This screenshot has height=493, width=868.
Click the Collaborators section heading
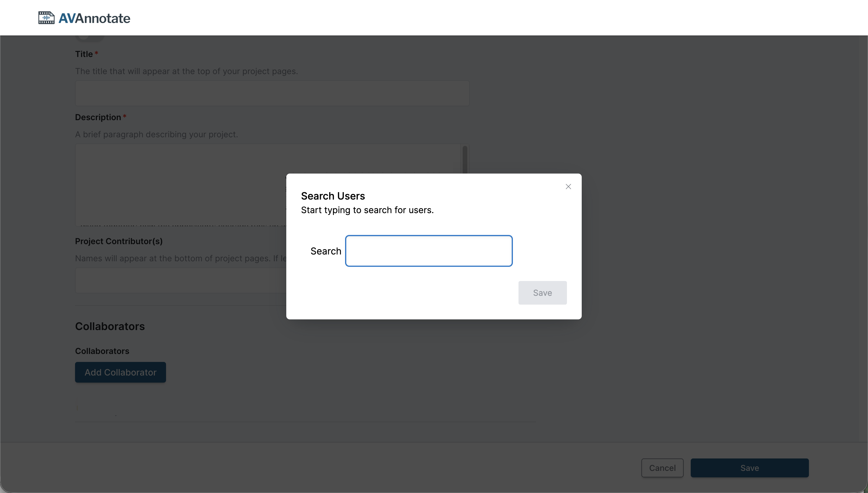click(110, 326)
